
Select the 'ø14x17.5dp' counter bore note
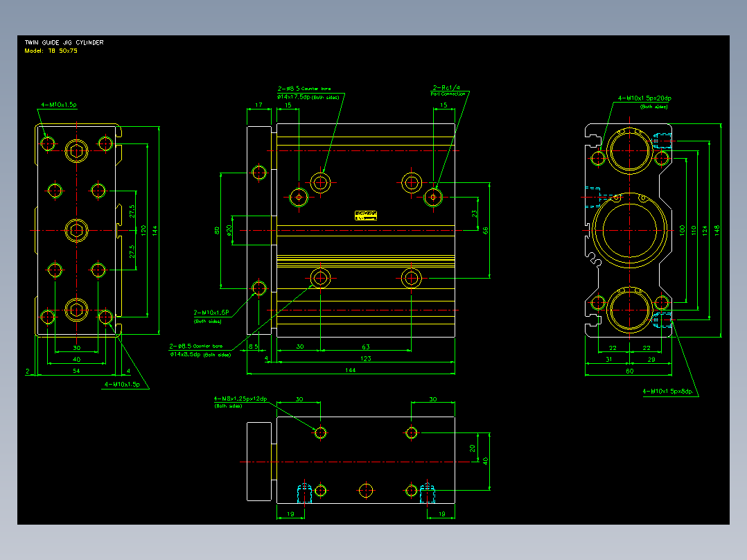click(x=294, y=97)
